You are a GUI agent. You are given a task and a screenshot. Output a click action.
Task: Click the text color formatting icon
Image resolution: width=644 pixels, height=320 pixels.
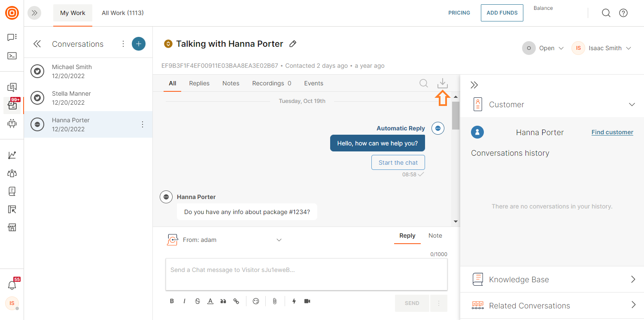(x=210, y=301)
